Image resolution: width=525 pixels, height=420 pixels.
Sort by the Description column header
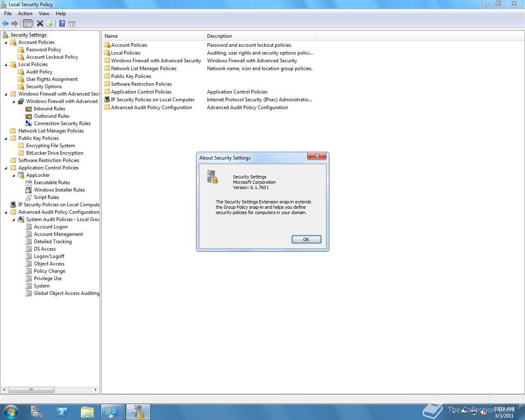click(260, 36)
